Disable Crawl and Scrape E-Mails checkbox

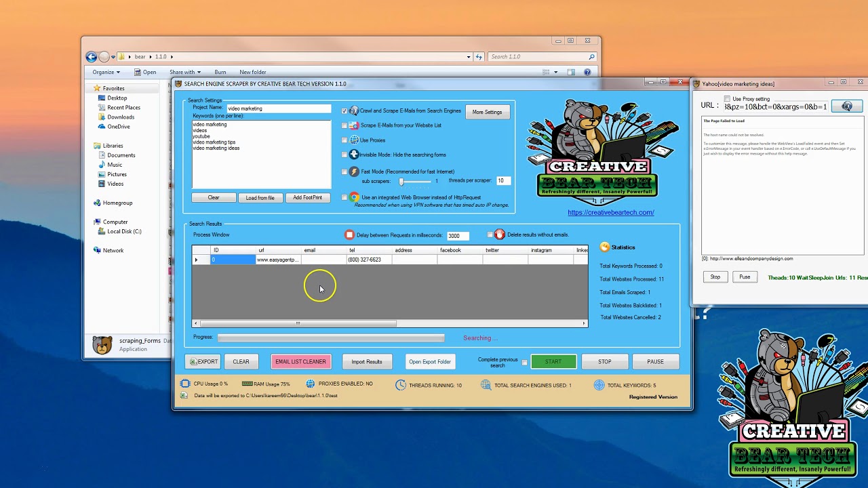pos(344,110)
